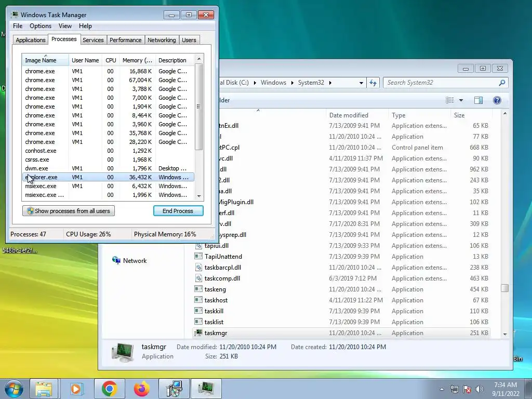
Task: Select the taskhost file in System32
Action: [x=341, y=300]
